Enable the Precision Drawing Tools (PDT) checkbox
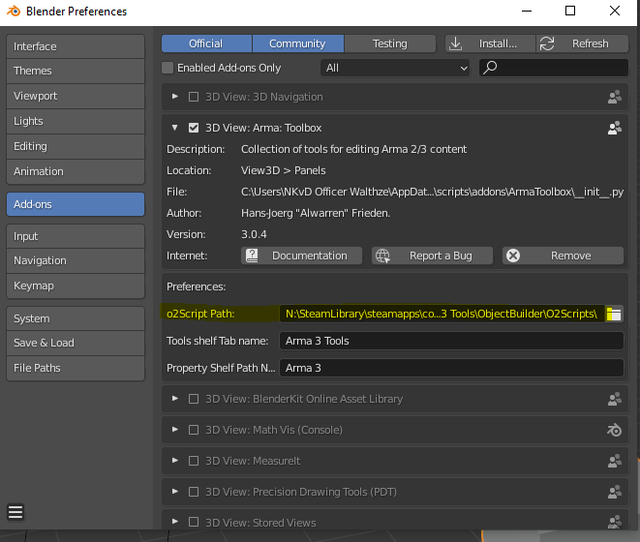The width and height of the screenshot is (640, 542). pyautogui.click(x=193, y=492)
